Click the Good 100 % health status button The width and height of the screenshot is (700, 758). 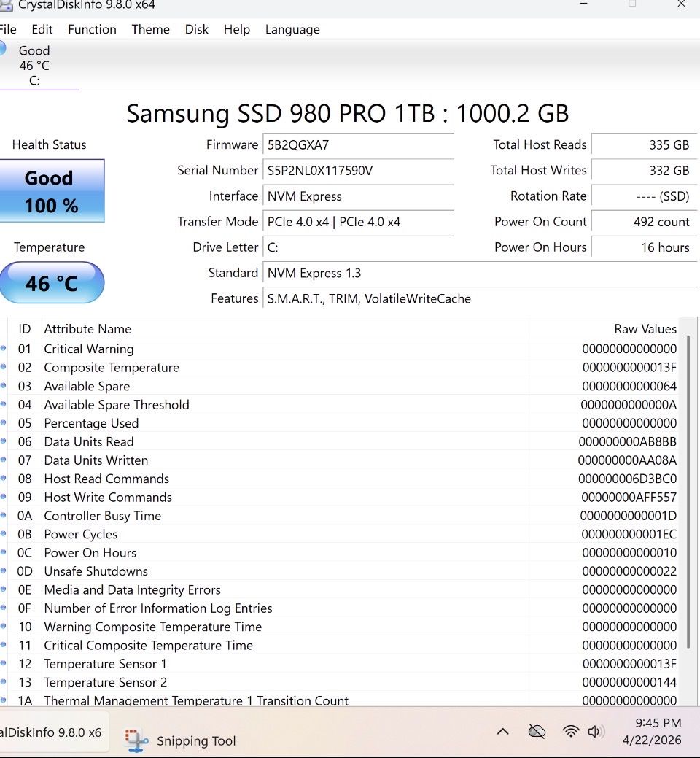tap(51, 191)
